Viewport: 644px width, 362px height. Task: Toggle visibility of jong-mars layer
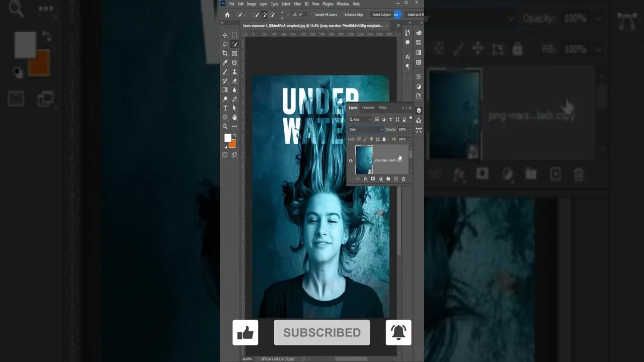tap(351, 160)
